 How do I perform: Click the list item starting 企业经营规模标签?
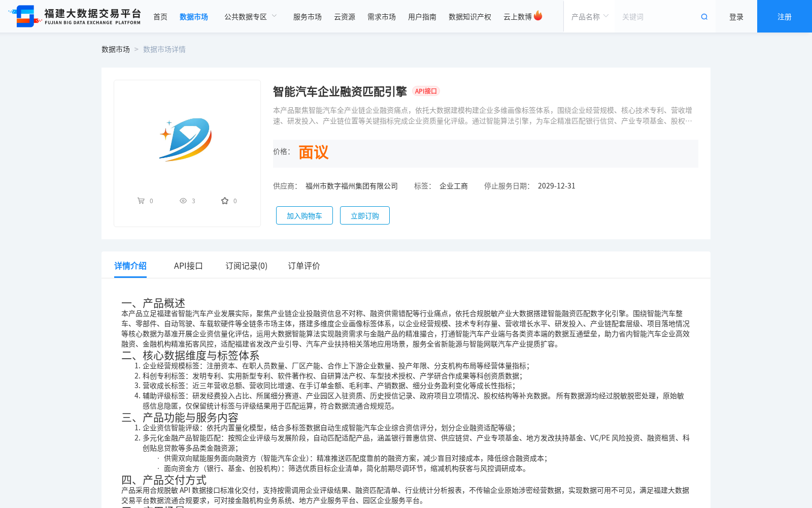335,366
